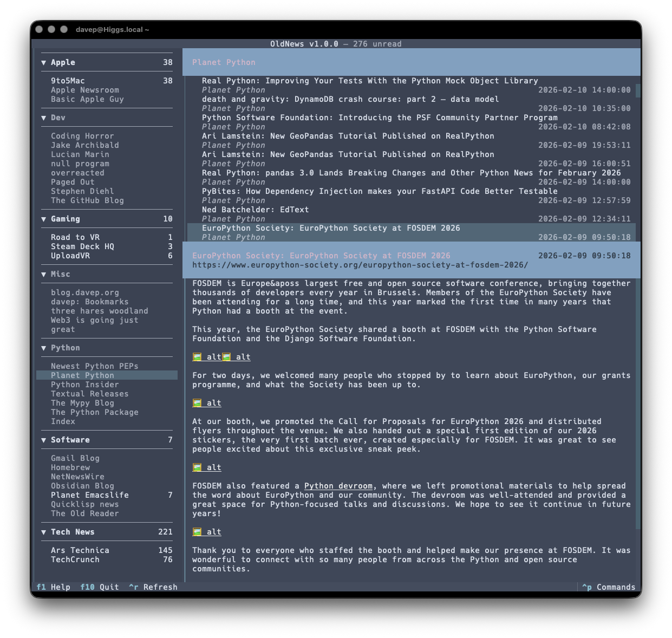Click the image icon above 'Thank you to everyone'
672x638 pixels.
pyautogui.click(x=197, y=532)
